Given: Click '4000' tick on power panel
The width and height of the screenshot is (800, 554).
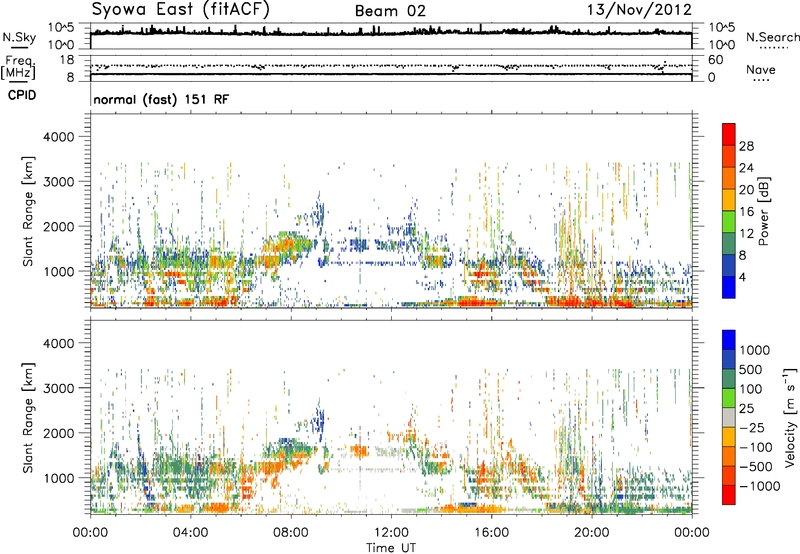Looking at the screenshot, I should click(x=59, y=137).
